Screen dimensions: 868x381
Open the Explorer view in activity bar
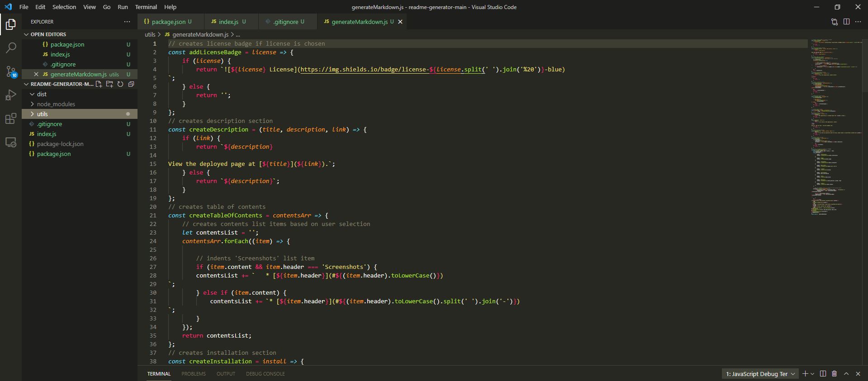click(x=11, y=24)
